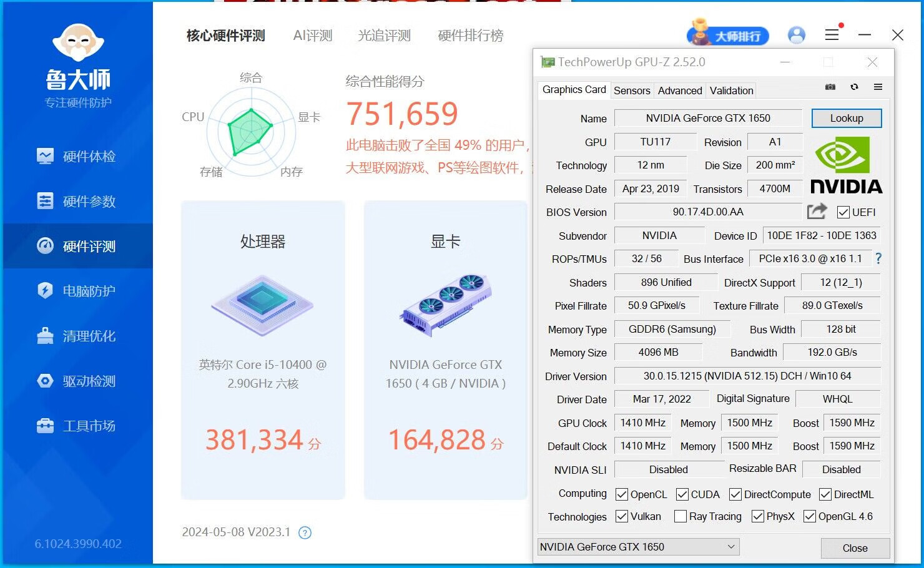Click the NVIDIA logo in GPU-Z
The width and height of the screenshot is (924, 568).
click(846, 165)
